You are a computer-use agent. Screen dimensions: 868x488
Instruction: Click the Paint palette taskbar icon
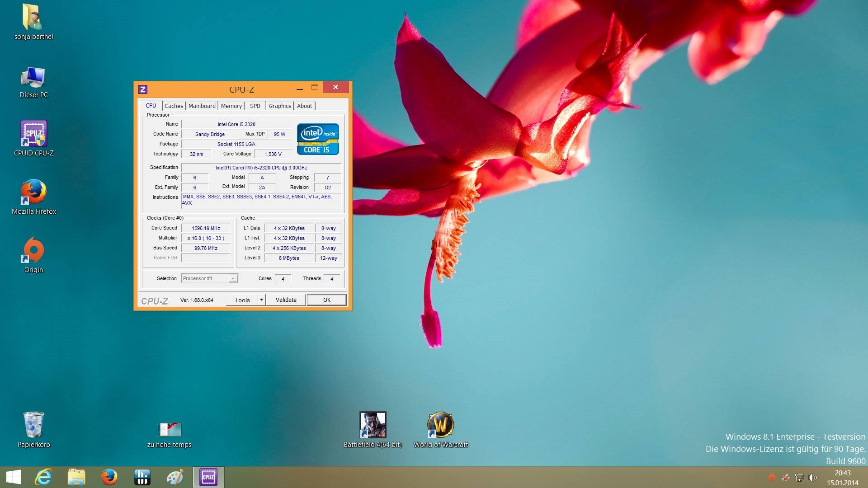click(x=175, y=477)
